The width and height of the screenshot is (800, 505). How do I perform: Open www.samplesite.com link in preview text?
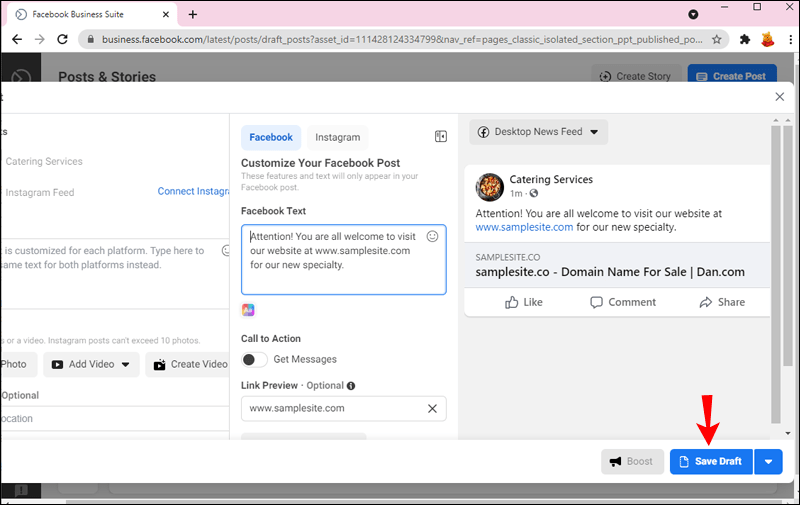coord(524,227)
